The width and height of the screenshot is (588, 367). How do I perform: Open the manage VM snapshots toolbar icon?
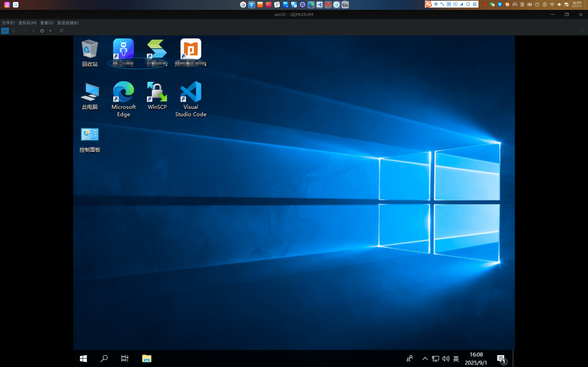click(x=62, y=31)
